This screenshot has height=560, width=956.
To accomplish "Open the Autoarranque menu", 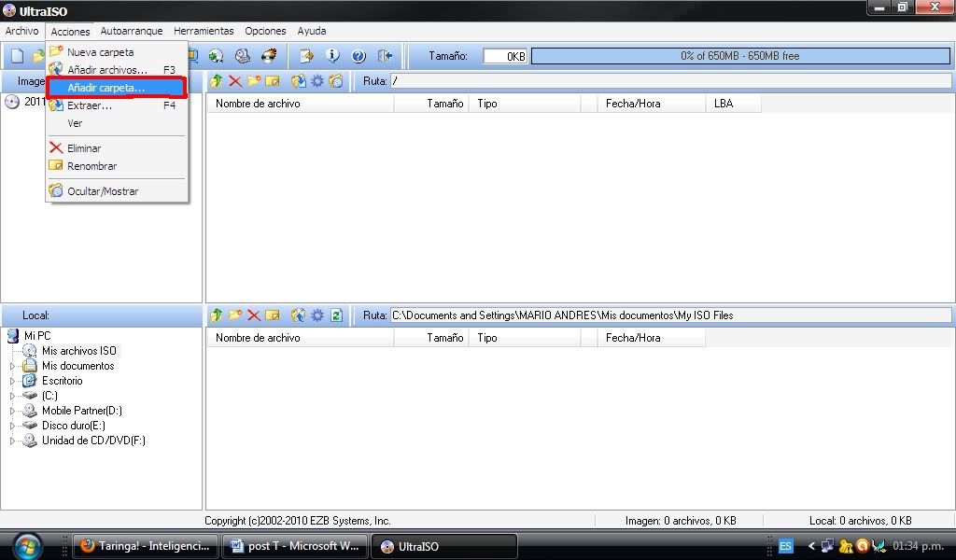I will click(131, 31).
